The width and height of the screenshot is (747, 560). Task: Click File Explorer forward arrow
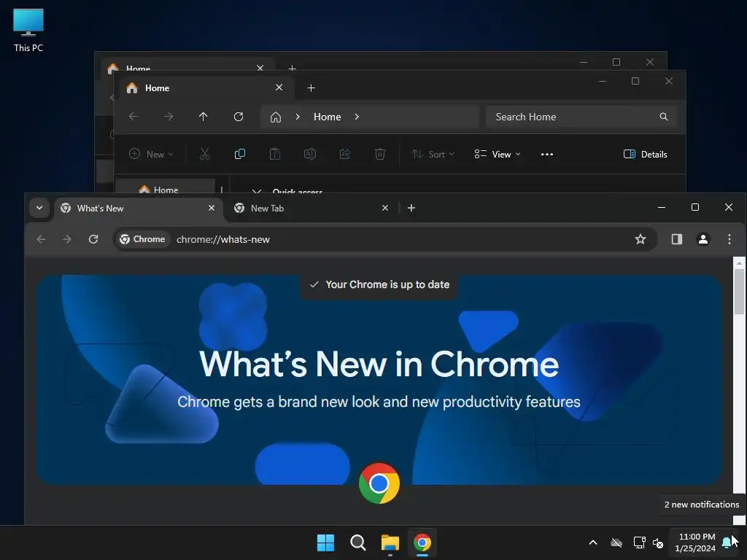click(x=169, y=117)
